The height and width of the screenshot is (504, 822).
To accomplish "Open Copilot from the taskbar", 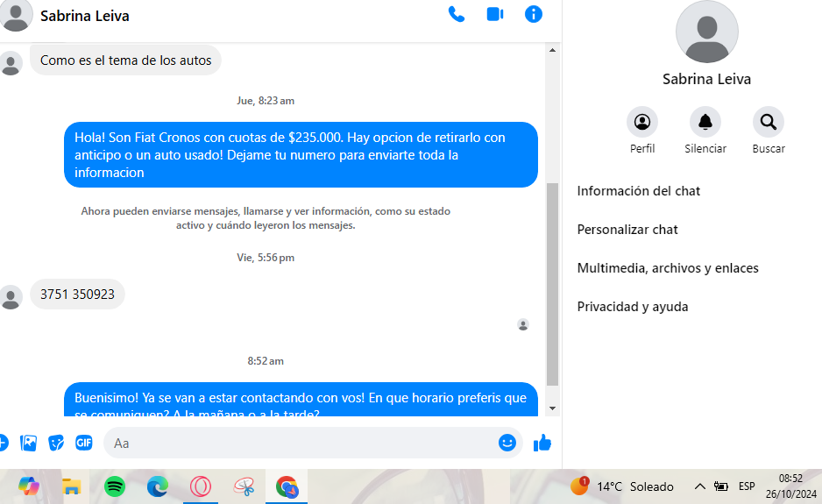I will click(x=28, y=486).
